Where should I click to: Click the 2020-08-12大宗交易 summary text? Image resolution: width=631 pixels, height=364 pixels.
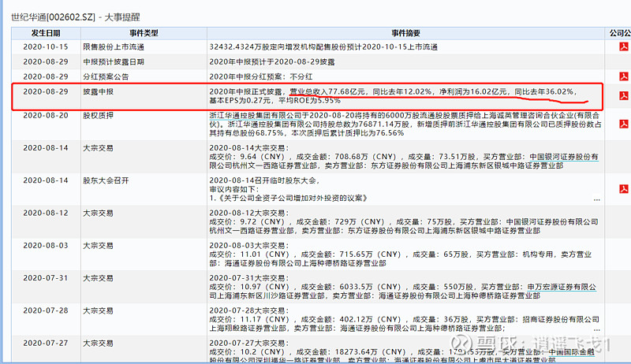[404, 221]
